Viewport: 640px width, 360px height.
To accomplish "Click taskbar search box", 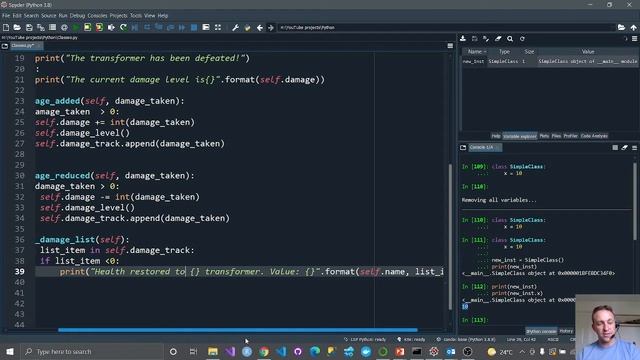I will [91, 351].
